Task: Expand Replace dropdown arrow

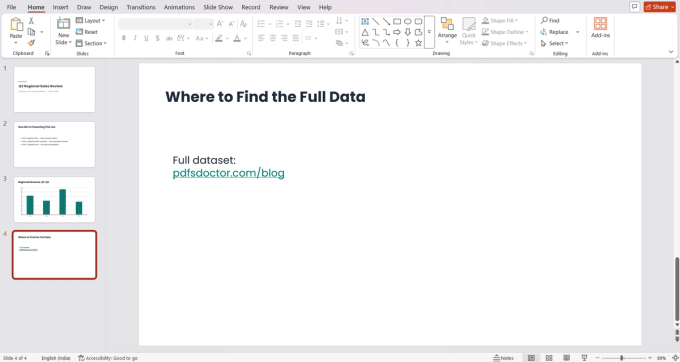Action: 577,32
